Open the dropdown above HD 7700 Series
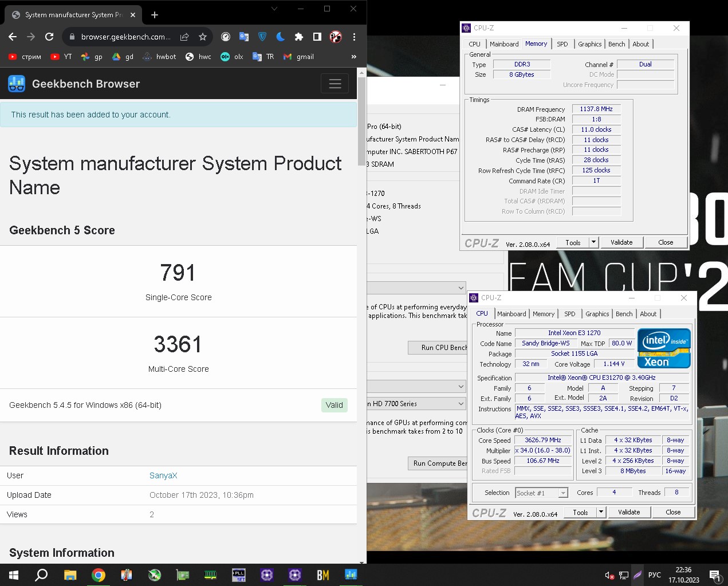 416,387
